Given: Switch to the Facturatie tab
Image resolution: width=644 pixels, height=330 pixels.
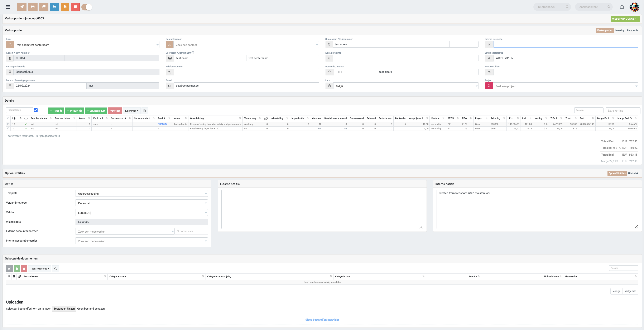Looking at the screenshot, I should click(x=633, y=30).
